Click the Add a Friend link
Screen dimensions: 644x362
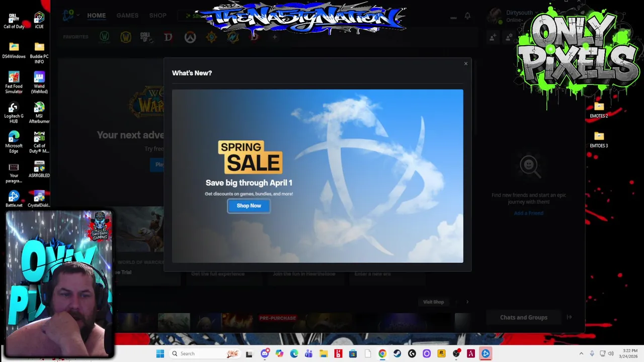(528, 213)
